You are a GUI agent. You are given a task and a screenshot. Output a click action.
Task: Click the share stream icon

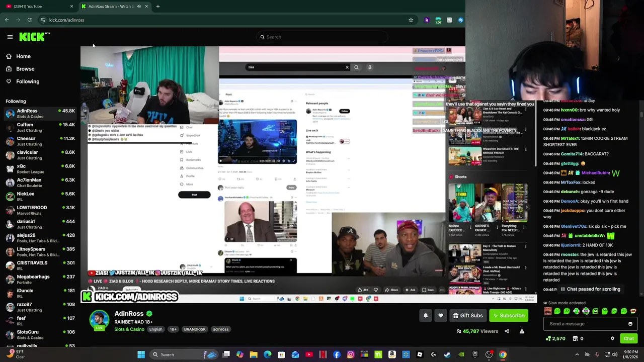tap(507, 331)
